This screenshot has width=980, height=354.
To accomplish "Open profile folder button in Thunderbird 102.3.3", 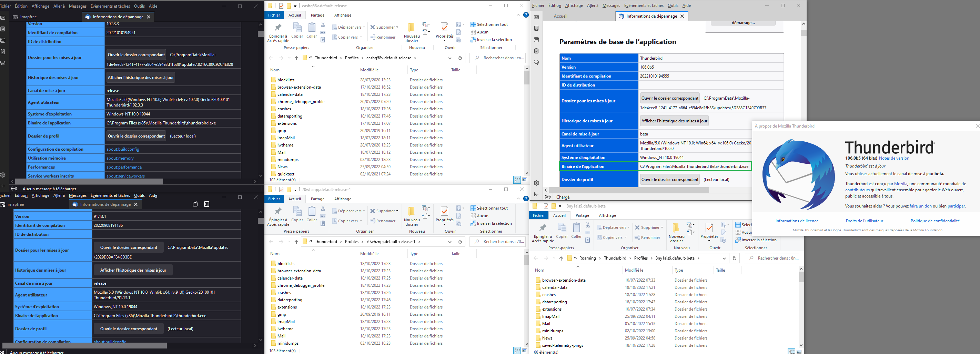I will click(136, 136).
